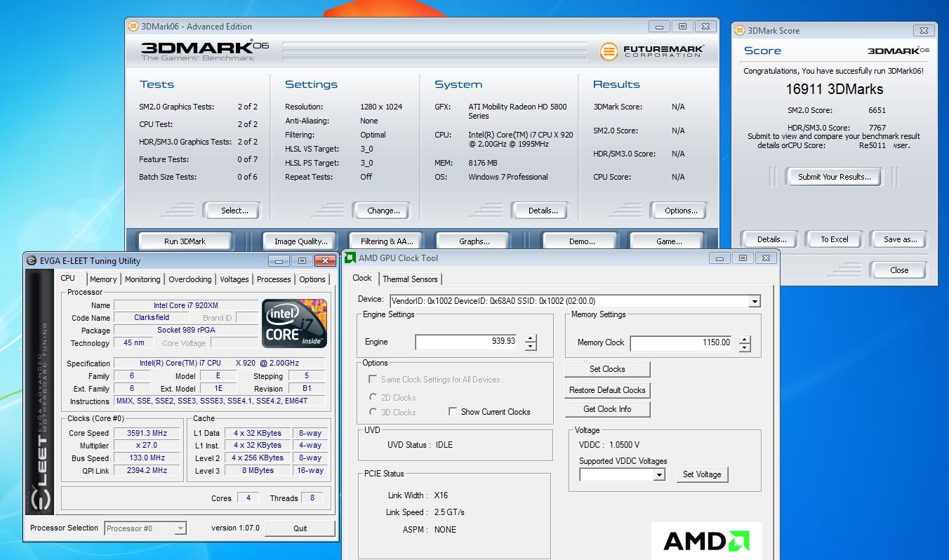
Task: Open the Device dropdown in GPU Clock Tool
Action: point(755,302)
